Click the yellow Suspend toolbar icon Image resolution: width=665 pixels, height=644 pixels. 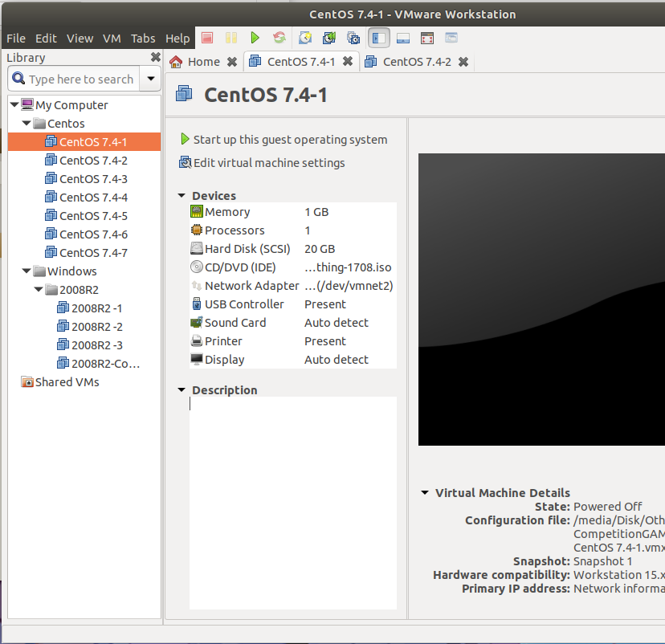coord(231,39)
